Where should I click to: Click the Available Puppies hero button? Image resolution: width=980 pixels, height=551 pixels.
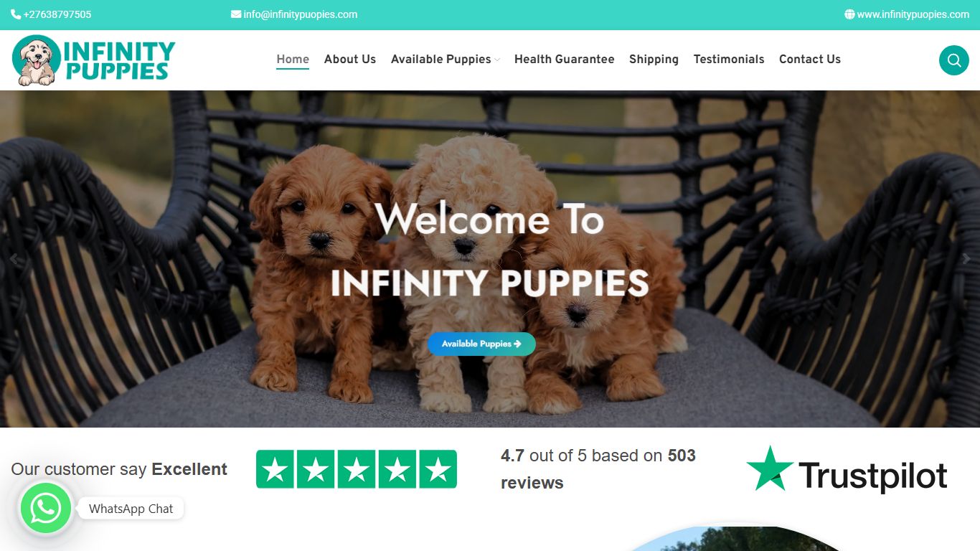point(481,344)
